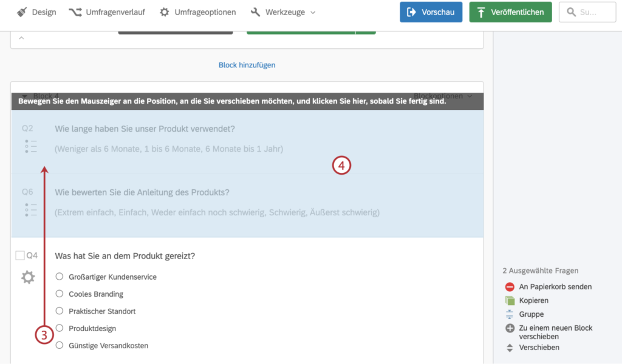
Task: Expand the Werkzeuge dropdown chevron
Action: click(313, 13)
